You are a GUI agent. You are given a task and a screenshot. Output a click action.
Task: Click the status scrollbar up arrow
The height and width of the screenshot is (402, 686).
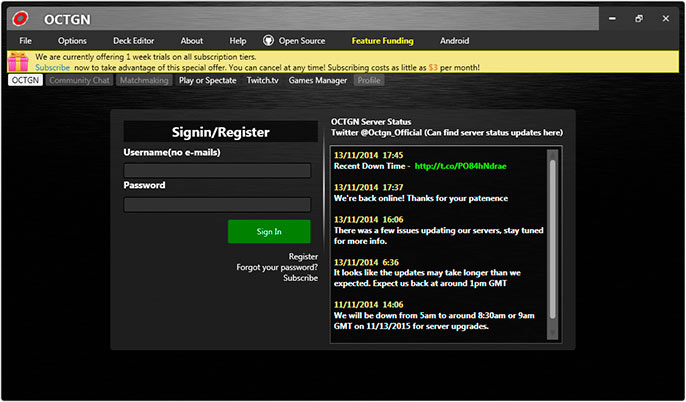pyautogui.click(x=553, y=154)
